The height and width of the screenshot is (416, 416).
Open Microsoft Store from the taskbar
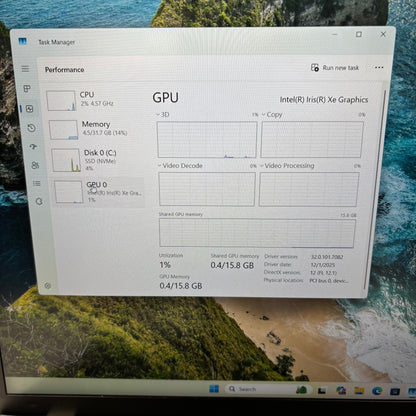[395, 391]
